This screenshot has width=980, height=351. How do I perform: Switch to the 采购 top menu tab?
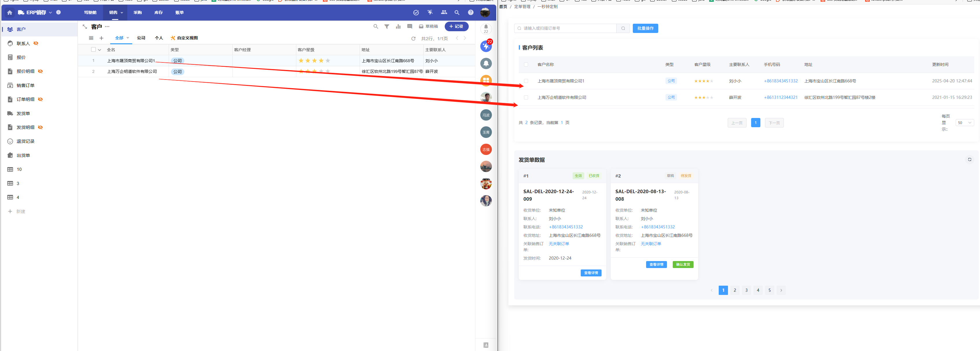click(137, 12)
